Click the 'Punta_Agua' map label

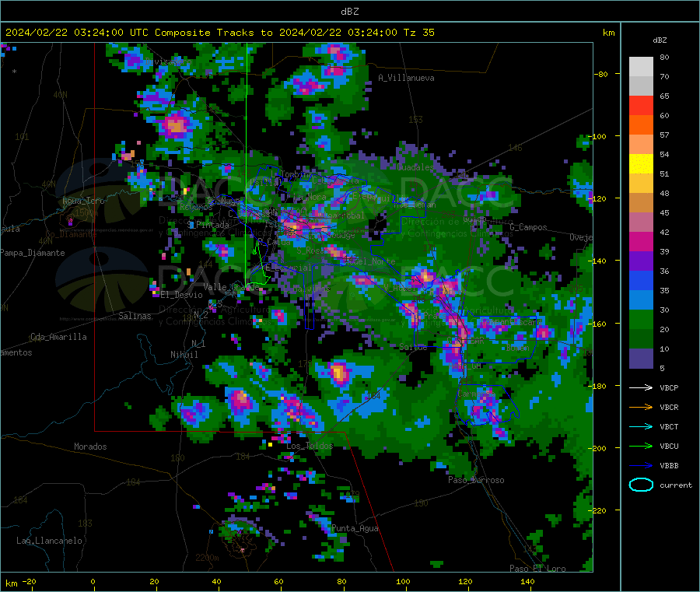(x=355, y=529)
